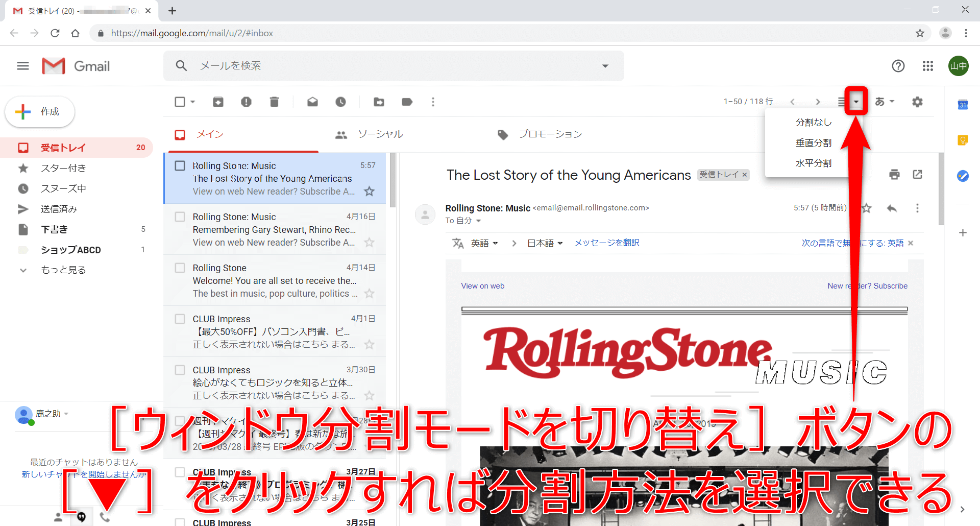Open the main menu hamburger icon

point(23,66)
